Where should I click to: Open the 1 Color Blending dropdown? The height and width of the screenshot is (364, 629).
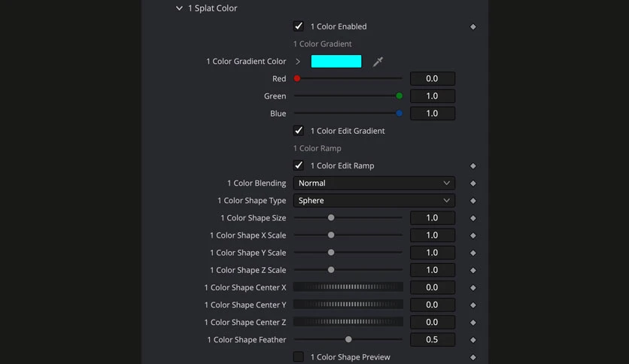(x=374, y=184)
